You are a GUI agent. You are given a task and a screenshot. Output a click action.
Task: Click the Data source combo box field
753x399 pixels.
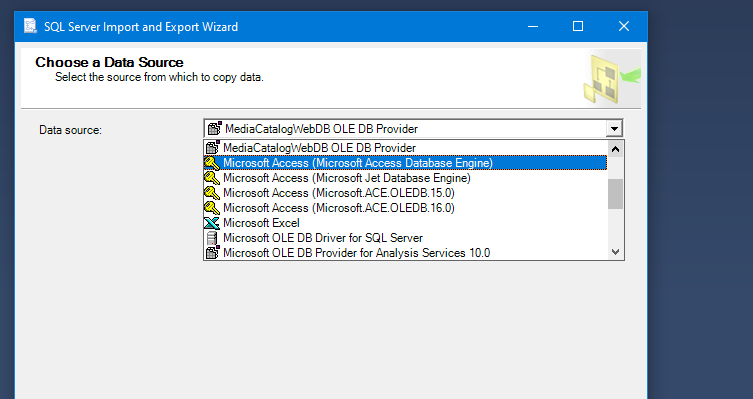413,128
